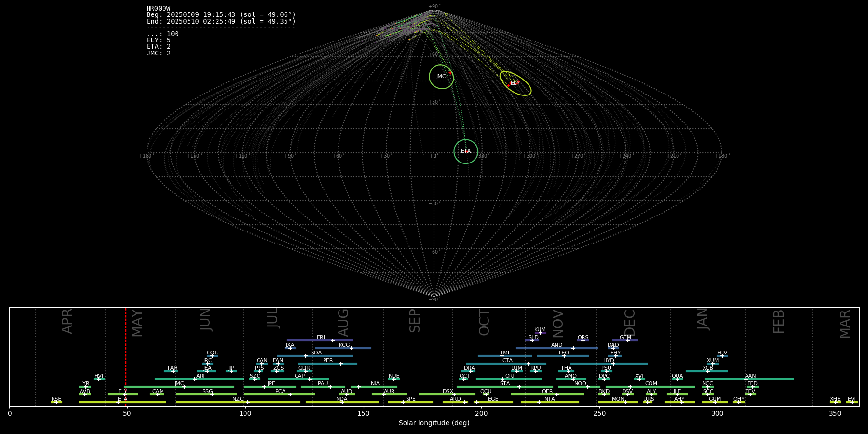Click the ETA radiant circle on sky map
The width and height of the screenshot is (868, 434).
[466, 151]
